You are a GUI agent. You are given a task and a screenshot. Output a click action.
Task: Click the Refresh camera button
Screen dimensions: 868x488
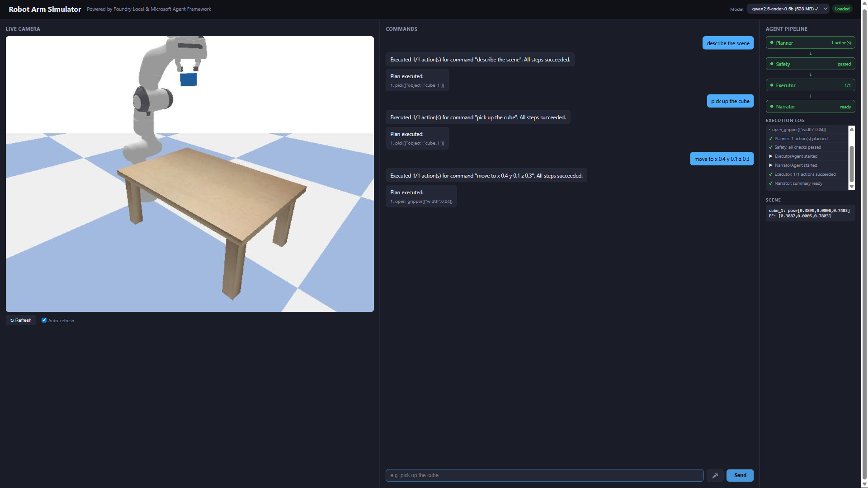pyautogui.click(x=21, y=320)
